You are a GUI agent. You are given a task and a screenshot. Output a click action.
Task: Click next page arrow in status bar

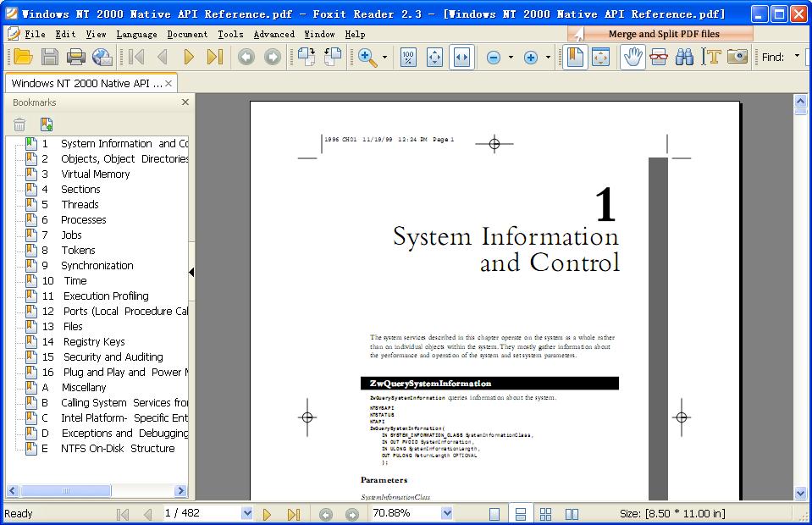267,514
